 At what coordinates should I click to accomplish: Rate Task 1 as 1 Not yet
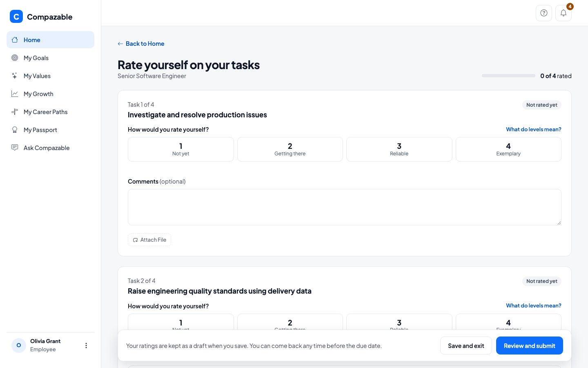[x=181, y=149]
